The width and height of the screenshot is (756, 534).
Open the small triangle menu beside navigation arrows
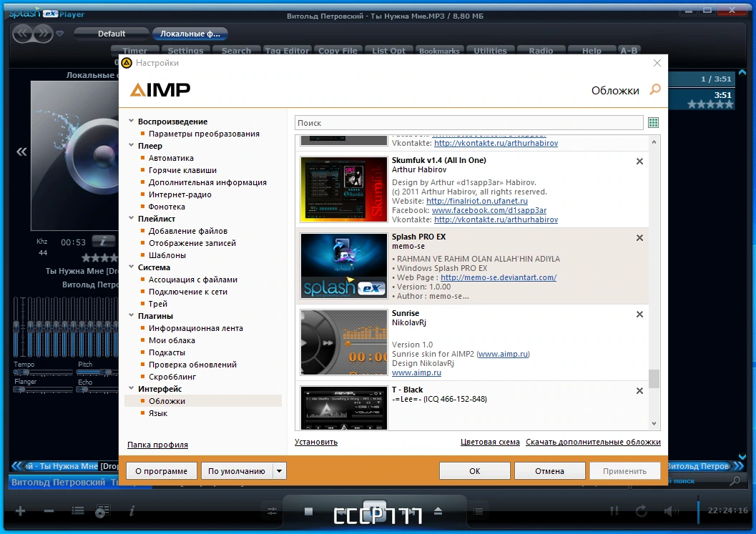coord(60,34)
